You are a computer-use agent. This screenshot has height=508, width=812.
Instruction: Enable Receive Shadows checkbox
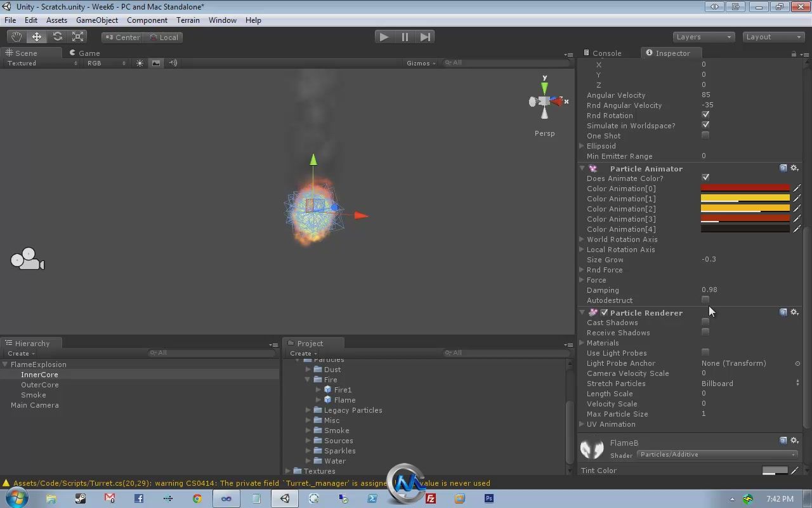tap(705, 332)
